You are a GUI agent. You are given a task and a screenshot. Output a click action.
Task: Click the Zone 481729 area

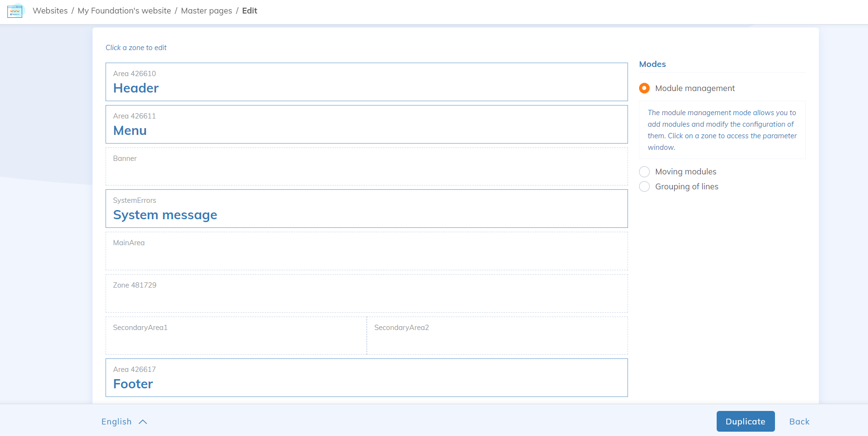[x=367, y=293]
